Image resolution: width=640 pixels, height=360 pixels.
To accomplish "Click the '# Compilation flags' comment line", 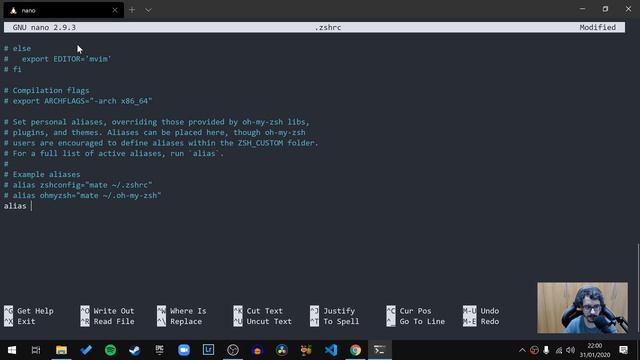I will [47, 90].
